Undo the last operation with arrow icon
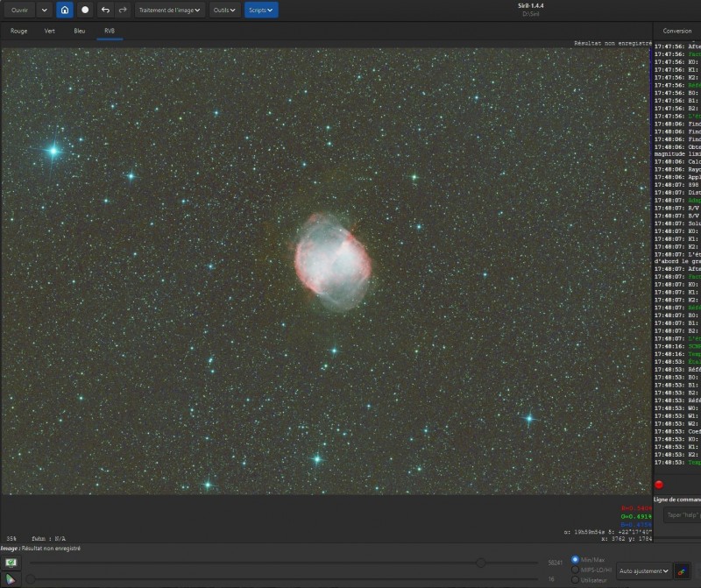The width and height of the screenshot is (701, 588). (x=105, y=10)
